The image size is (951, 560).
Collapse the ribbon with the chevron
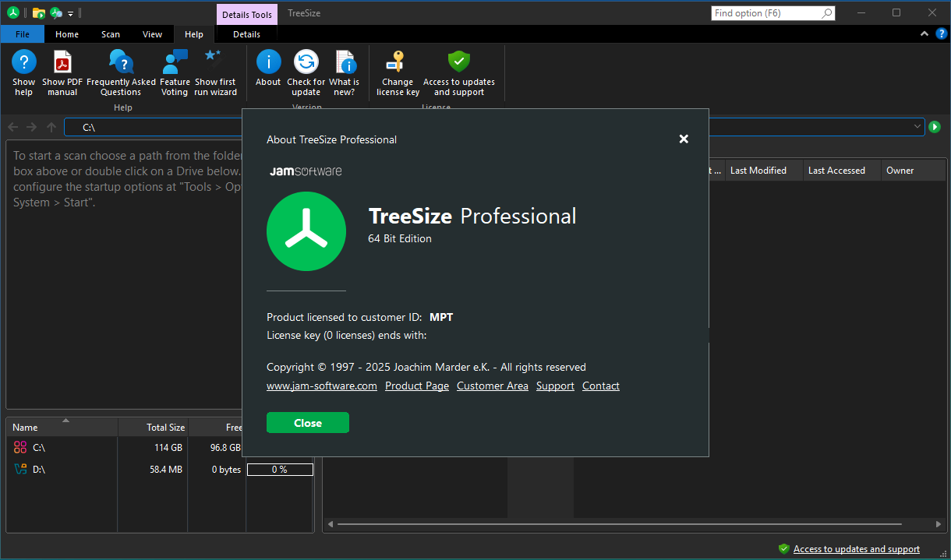click(924, 34)
